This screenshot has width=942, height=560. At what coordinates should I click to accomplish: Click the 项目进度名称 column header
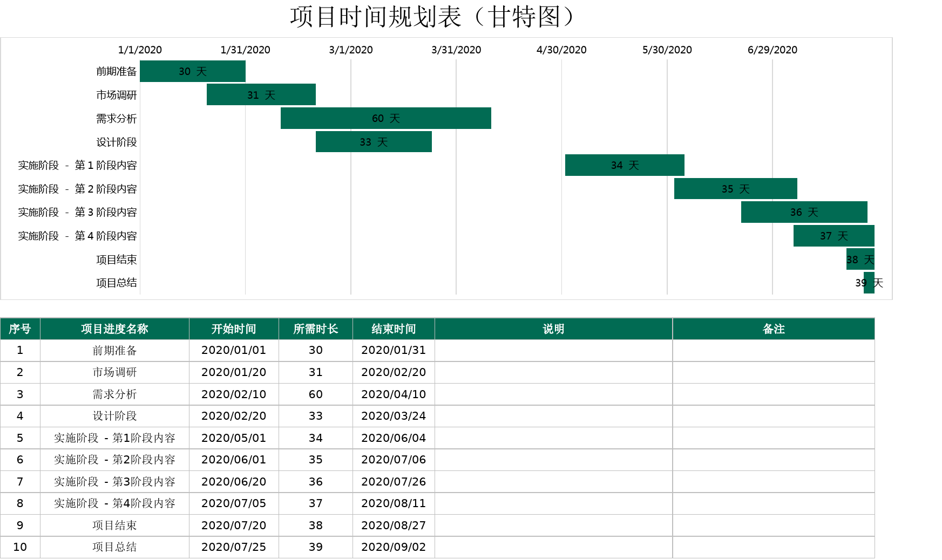coord(114,329)
